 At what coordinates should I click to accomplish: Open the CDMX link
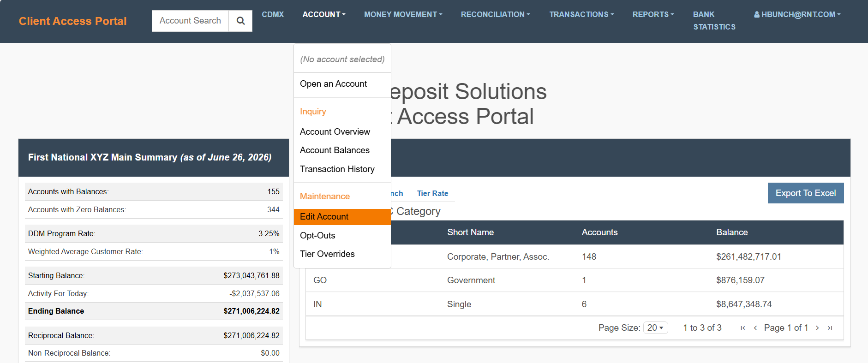point(273,14)
